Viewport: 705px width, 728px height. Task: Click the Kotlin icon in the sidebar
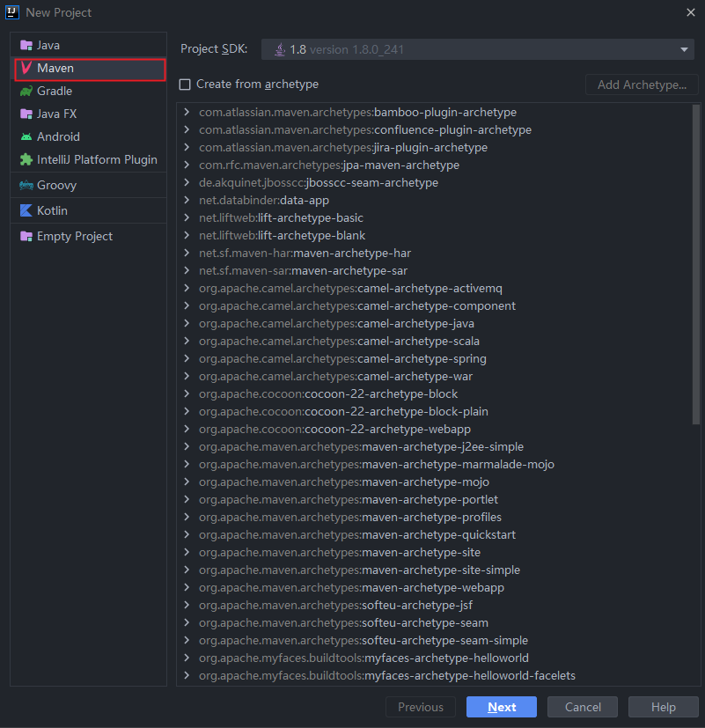(26, 210)
